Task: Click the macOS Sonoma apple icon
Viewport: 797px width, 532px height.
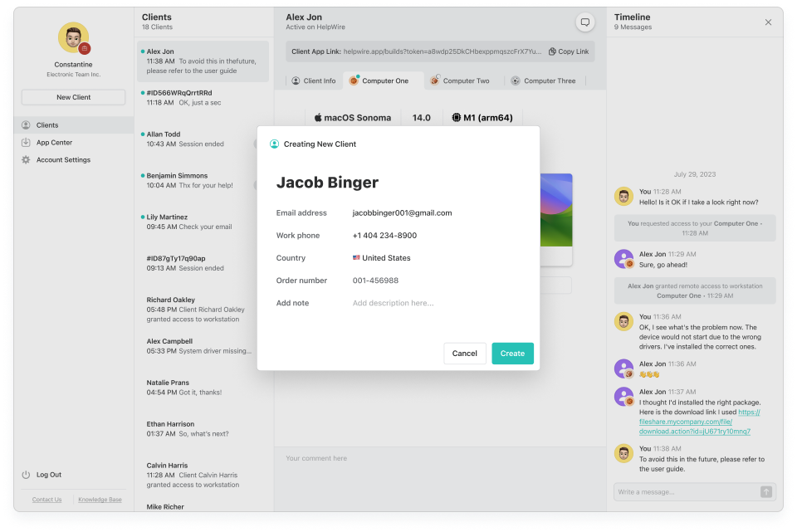Action: click(x=318, y=117)
